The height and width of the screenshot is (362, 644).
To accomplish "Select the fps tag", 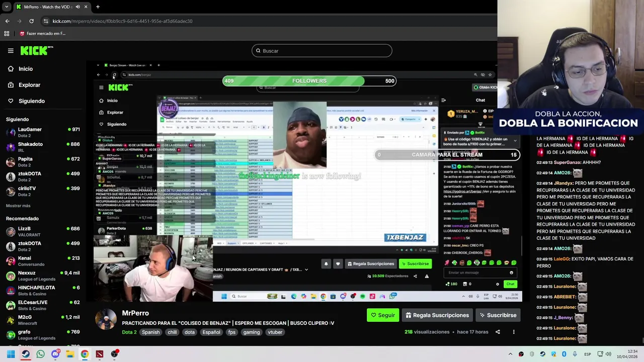I will pos(231,332).
